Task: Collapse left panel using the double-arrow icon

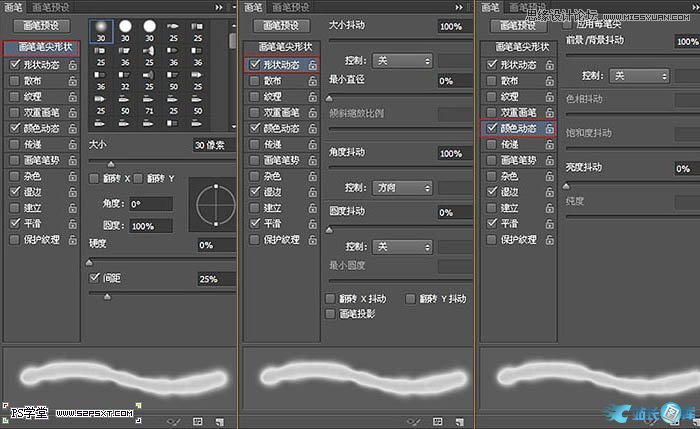Action: click(219, 6)
